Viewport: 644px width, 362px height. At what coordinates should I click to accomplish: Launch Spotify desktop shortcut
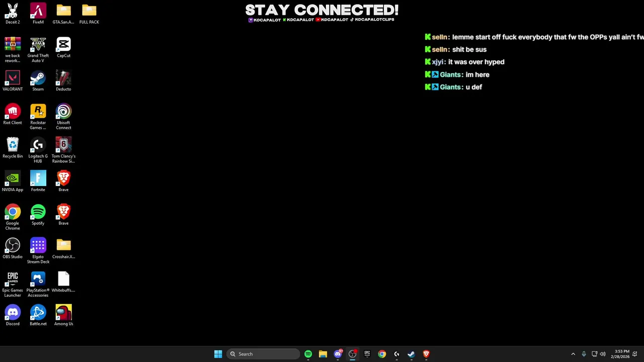[x=38, y=215]
